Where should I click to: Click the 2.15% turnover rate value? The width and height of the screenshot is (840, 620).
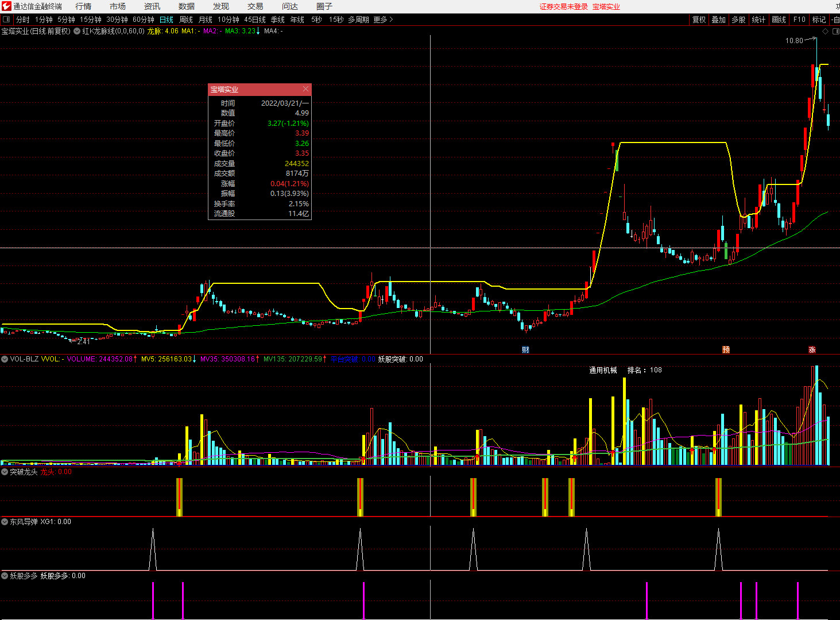tap(299, 204)
